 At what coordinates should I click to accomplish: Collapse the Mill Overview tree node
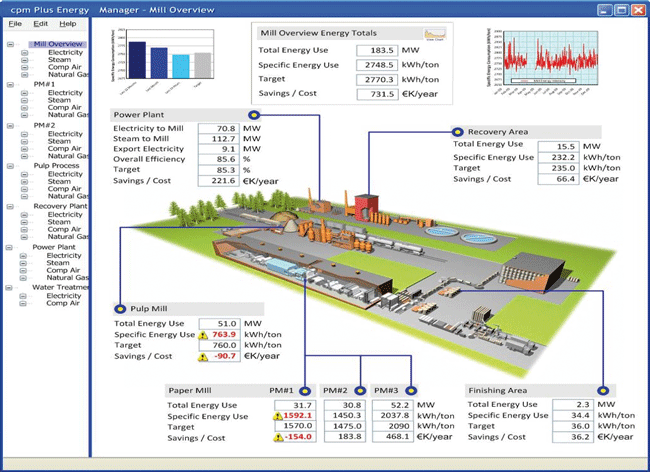click(x=10, y=44)
